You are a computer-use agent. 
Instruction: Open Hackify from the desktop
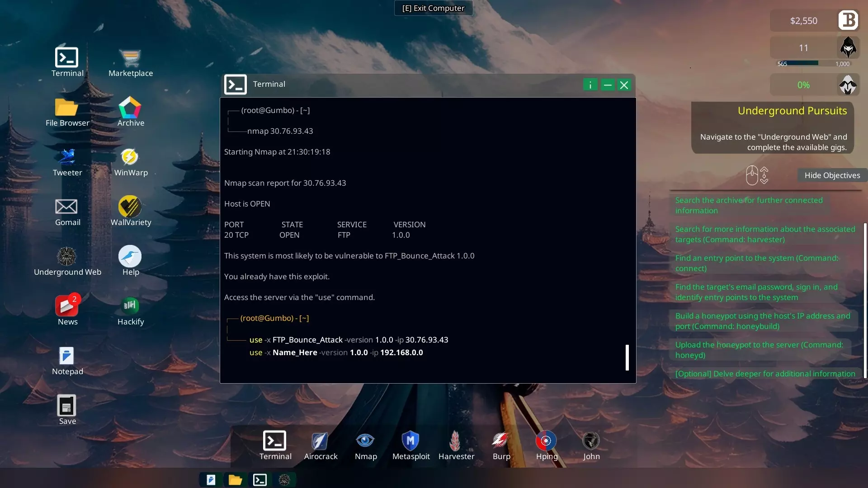coord(130,311)
